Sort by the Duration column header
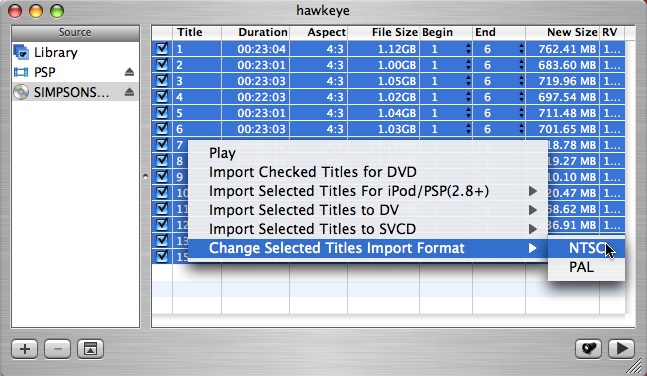 (255, 33)
